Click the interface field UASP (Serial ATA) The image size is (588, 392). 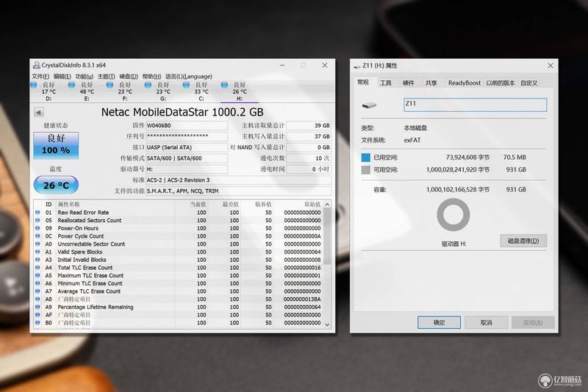[x=187, y=147]
